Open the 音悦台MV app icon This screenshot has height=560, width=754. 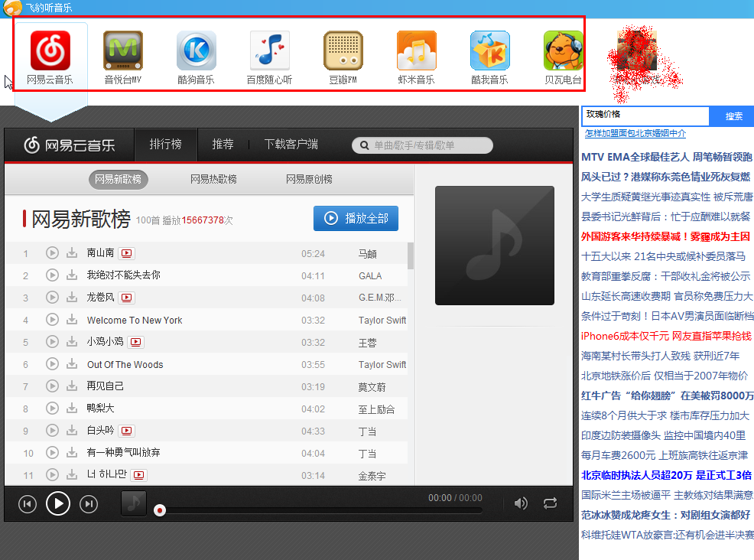click(x=123, y=51)
